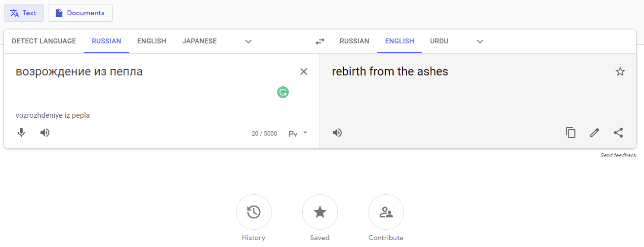This screenshot has width=644, height=247.
Task: Choose Urdu as target language
Action: pyautogui.click(x=439, y=41)
